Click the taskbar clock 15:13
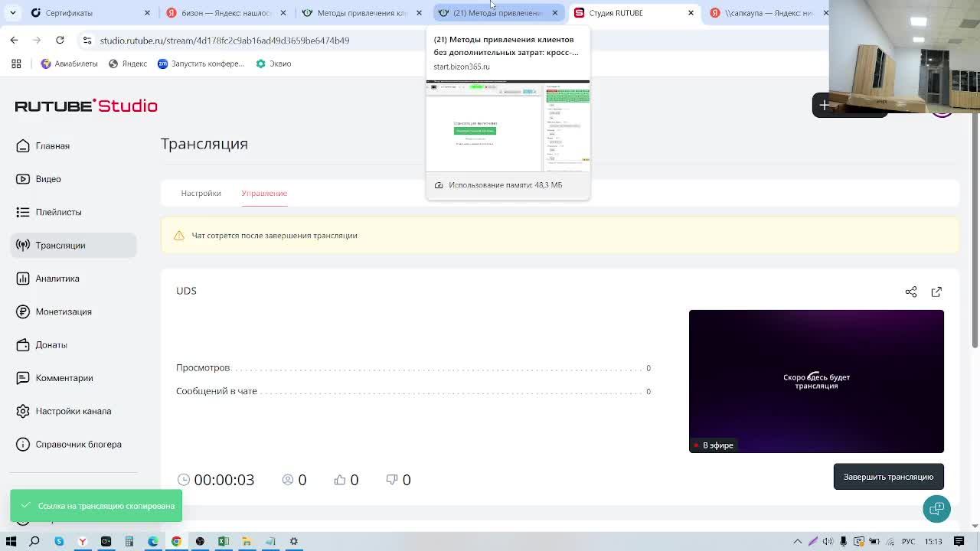980x551 pixels. point(933,541)
